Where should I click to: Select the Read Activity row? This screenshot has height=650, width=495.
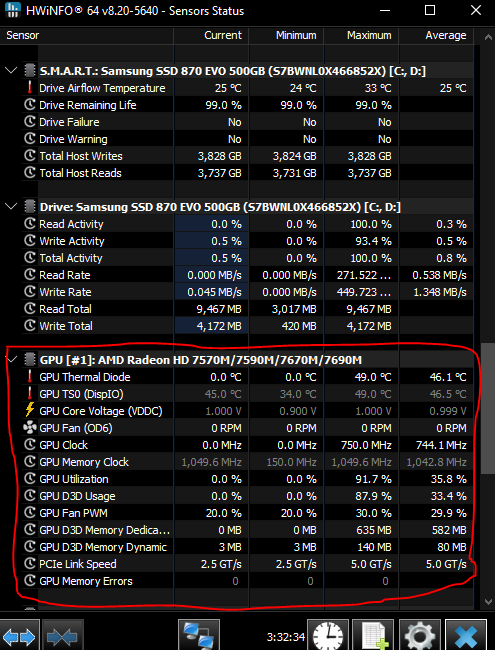pyautogui.click(x=248, y=224)
